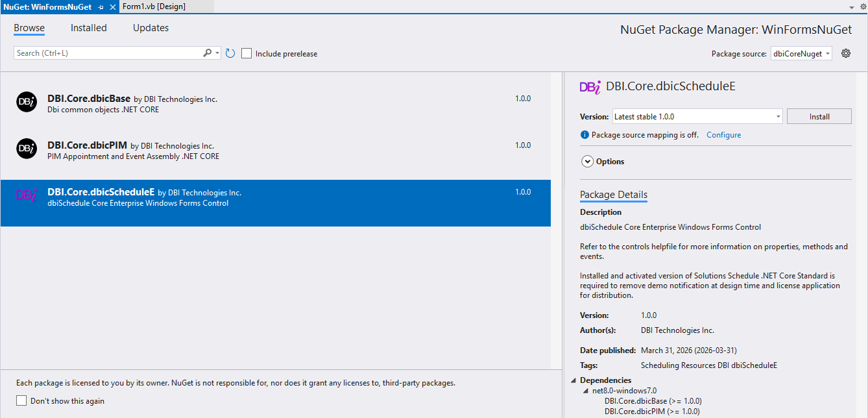Image resolution: width=868 pixels, height=418 pixels.
Task: Click the refresh packages icon
Action: tap(230, 53)
